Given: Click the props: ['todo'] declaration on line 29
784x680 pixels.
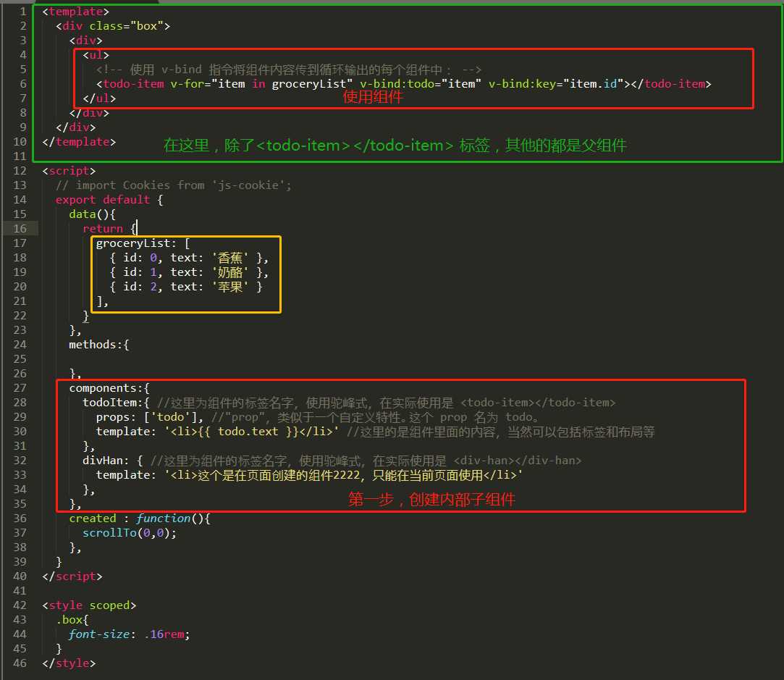Looking at the screenshot, I should pos(150,418).
